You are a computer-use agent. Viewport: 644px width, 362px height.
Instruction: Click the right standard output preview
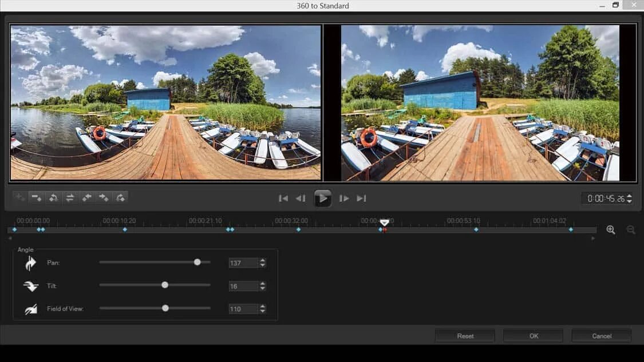(x=480, y=102)
